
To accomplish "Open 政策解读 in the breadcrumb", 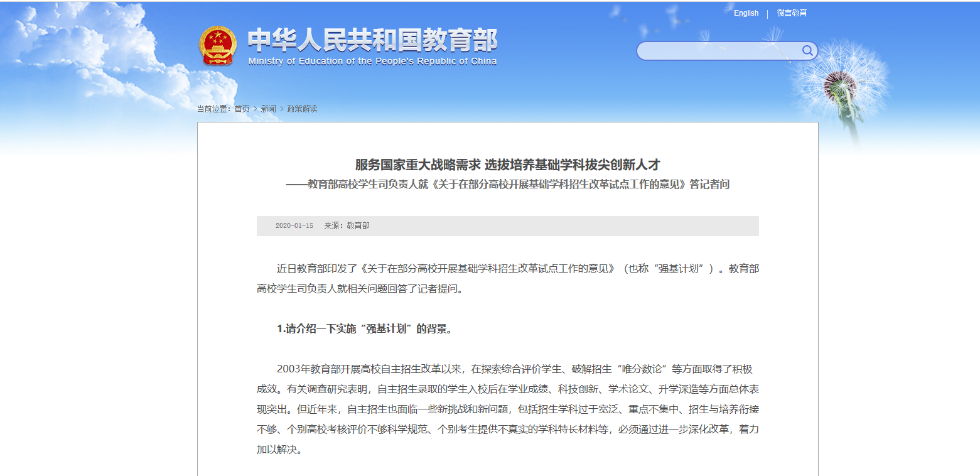I will click(302, 109).
